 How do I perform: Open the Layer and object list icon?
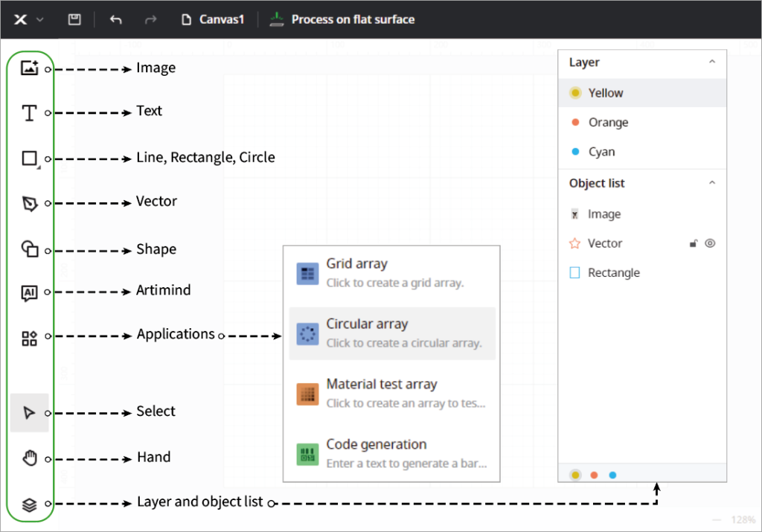(29, 504)
